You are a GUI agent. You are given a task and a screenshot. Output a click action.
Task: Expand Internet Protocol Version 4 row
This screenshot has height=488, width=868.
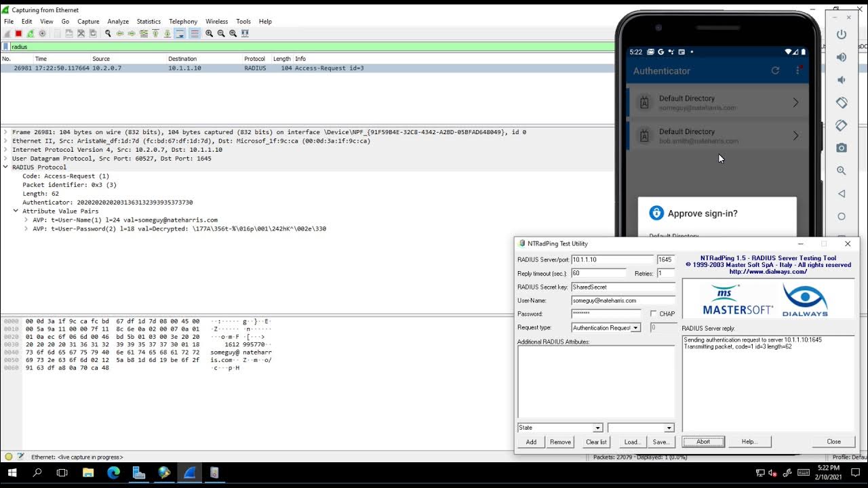tap(6, 150)
